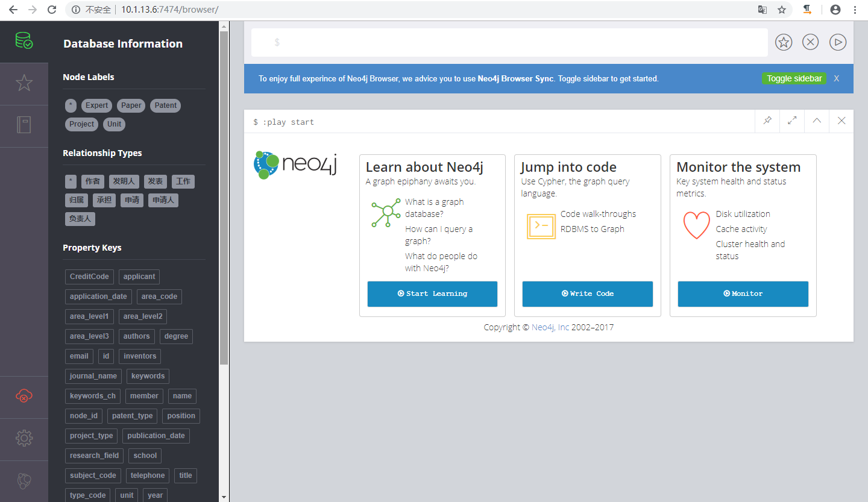868x502 pixels.
Task: Click the Start Learning button
Action: [432, 294]
